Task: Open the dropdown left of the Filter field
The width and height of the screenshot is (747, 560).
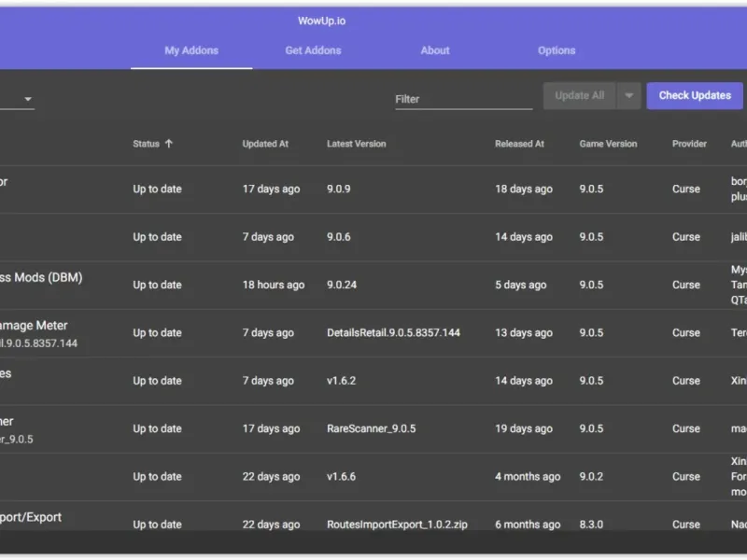Action: (28, 99)
